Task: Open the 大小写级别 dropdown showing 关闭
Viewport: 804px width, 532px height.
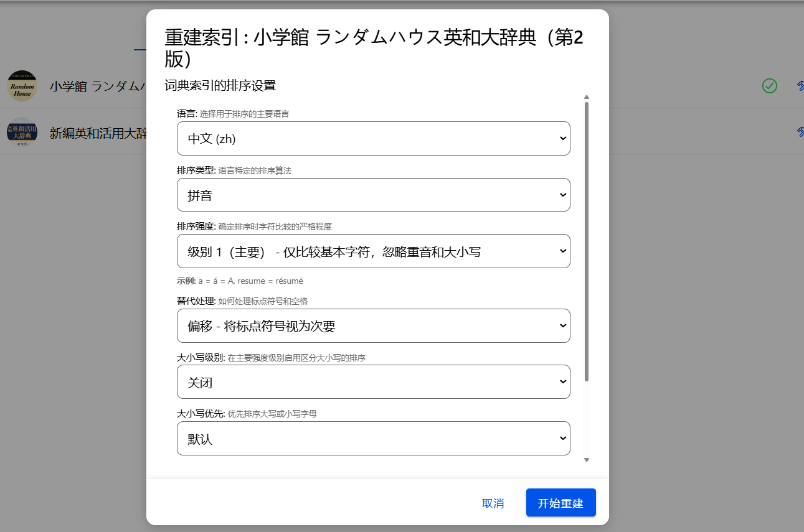Action: click(373, 382)
